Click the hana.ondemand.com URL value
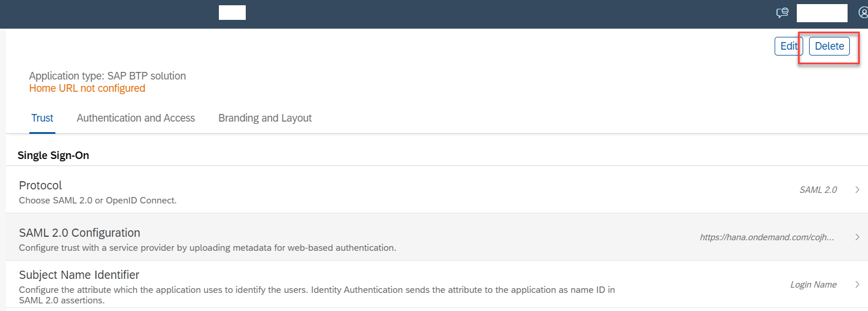 [767, 237]
